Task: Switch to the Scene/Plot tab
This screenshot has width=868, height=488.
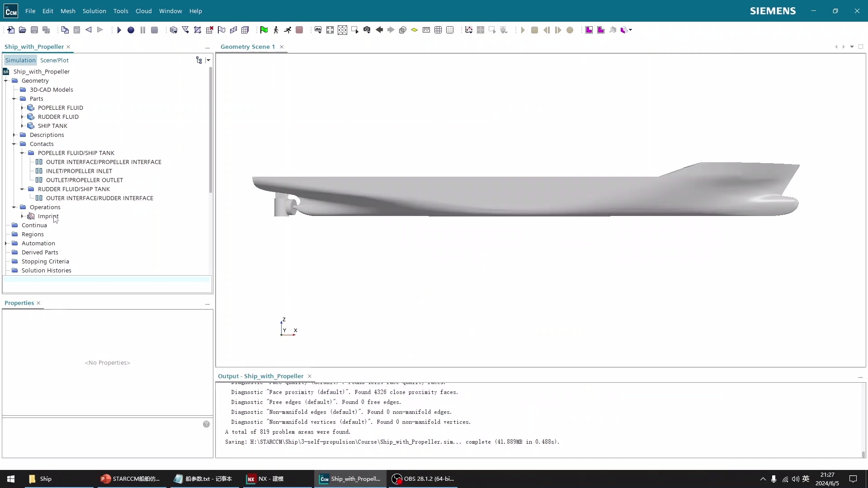Action: [x=54, y=60]
